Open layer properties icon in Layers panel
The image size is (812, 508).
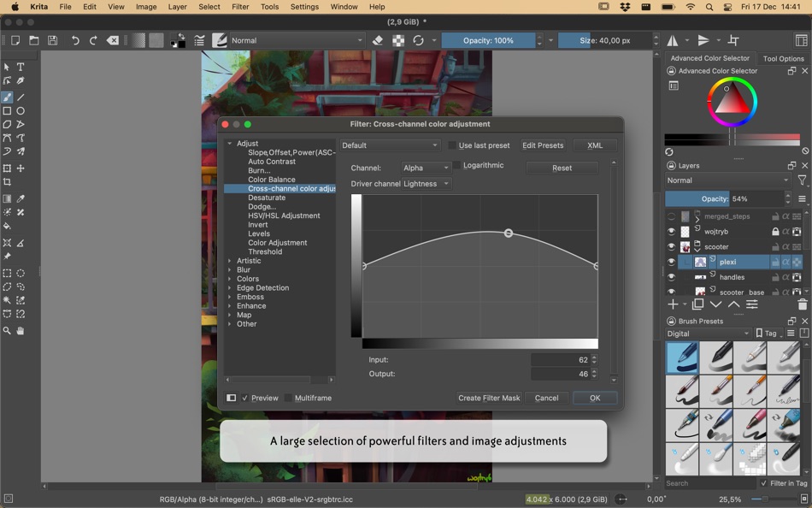pyautogui.click(x=752, y=304)
